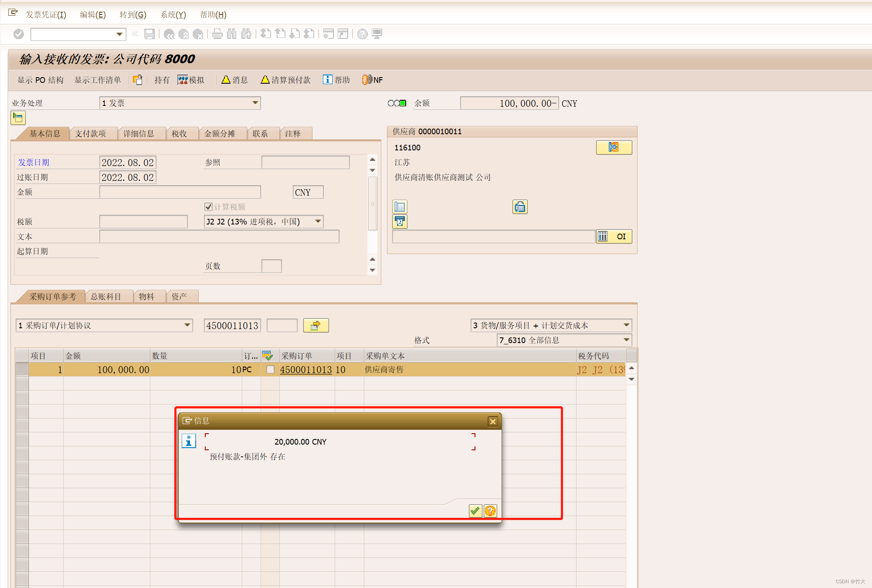Open the J2 13% tax code dropdown
This screenshot has height=588, width=872.
tap(318, 221)
